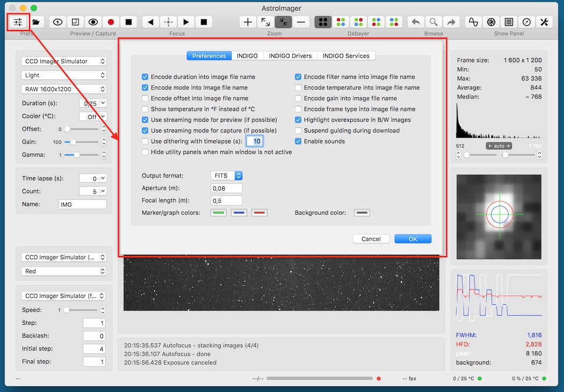The width and height of the screenshot is (564, 392).
Task: Expand the Time lapse (s) dropdown
Action: click(x=103, y=178)
